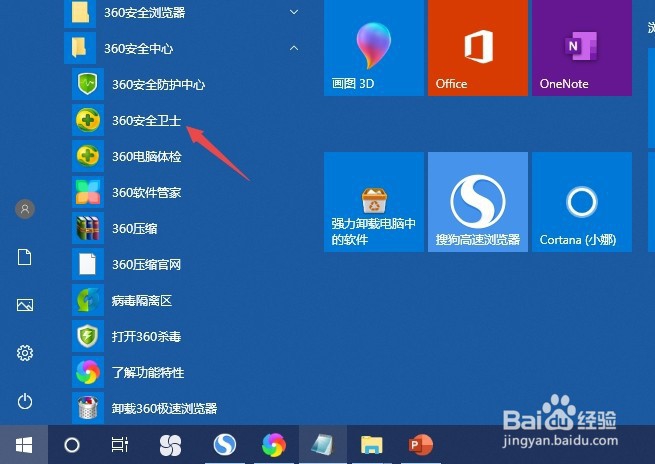655x464 pixels.
Task: Open File Explorer on taskbar
Action: pos(371,445)
